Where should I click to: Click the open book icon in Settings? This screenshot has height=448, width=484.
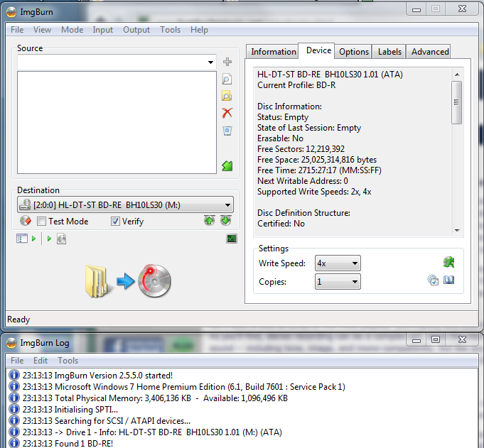point(448,280)
